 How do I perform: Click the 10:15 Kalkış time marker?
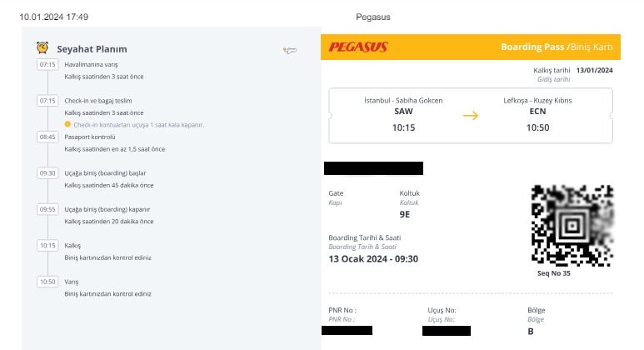tap(47, 246)
